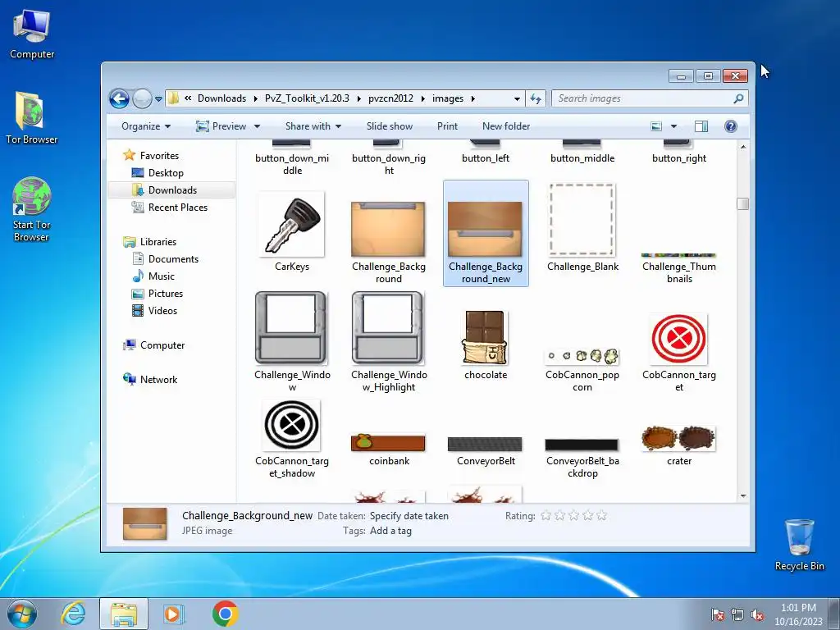This screenshot has height=630, width=840.
Task: Select the coinbank image file
Action: [x=388, y=449]
